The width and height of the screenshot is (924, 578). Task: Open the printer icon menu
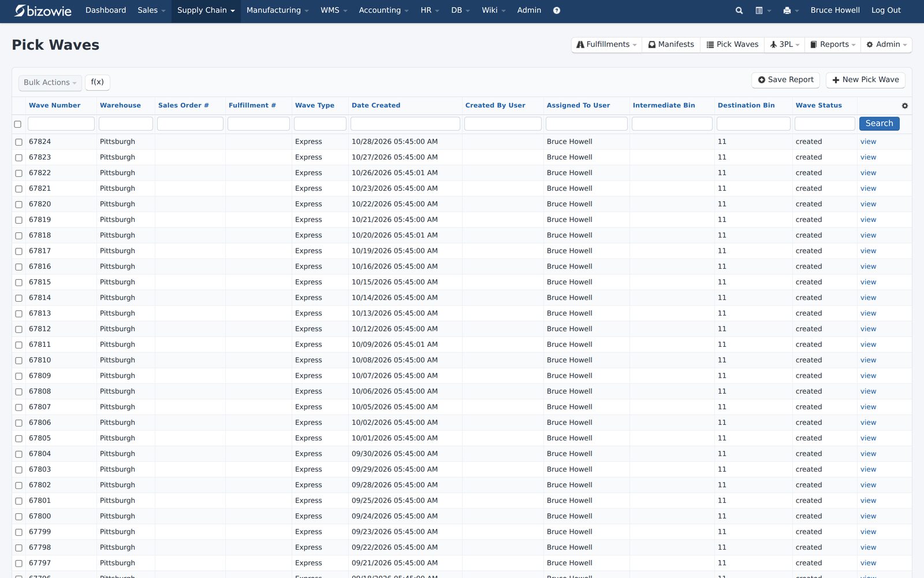tap(791, 10)
